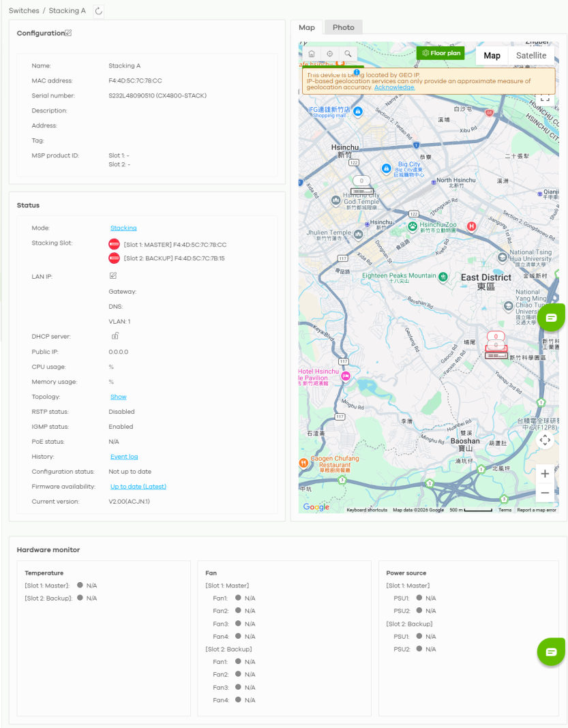Screen dimensions: 568x728
Task: Open the chat bubble overlapping the map
Action: [551, 318]
